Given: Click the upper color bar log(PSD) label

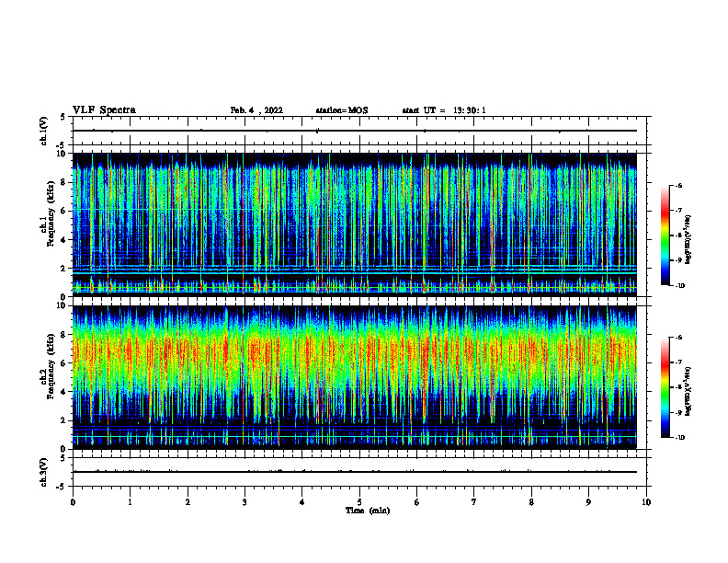Looking at the screenshot, I should point(689,239).
